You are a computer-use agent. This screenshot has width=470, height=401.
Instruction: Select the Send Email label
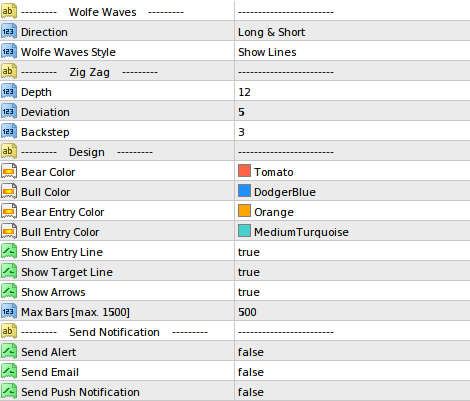(x=50, y=372)
